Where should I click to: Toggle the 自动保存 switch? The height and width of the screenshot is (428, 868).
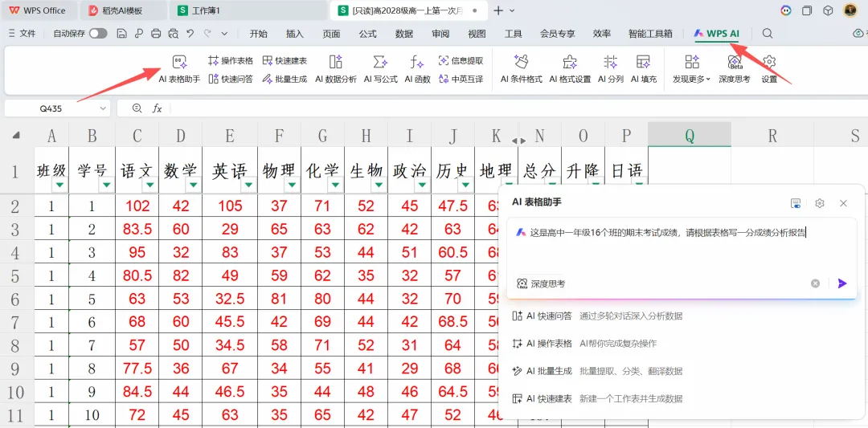coord(99,34)
